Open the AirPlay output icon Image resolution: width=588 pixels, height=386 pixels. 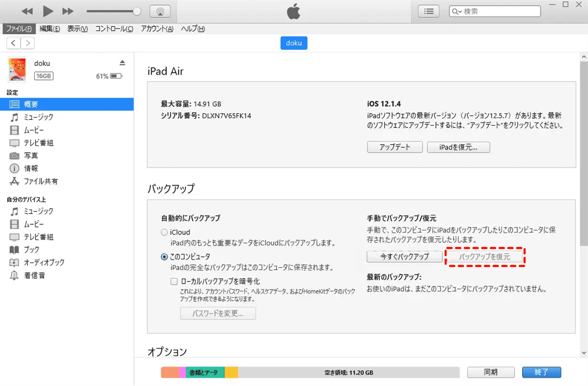coord(160,11)
